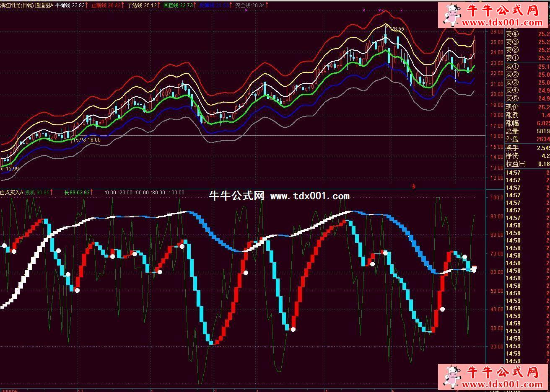
Task: Click the red $ marker below price chart
Action: [414, 186]
